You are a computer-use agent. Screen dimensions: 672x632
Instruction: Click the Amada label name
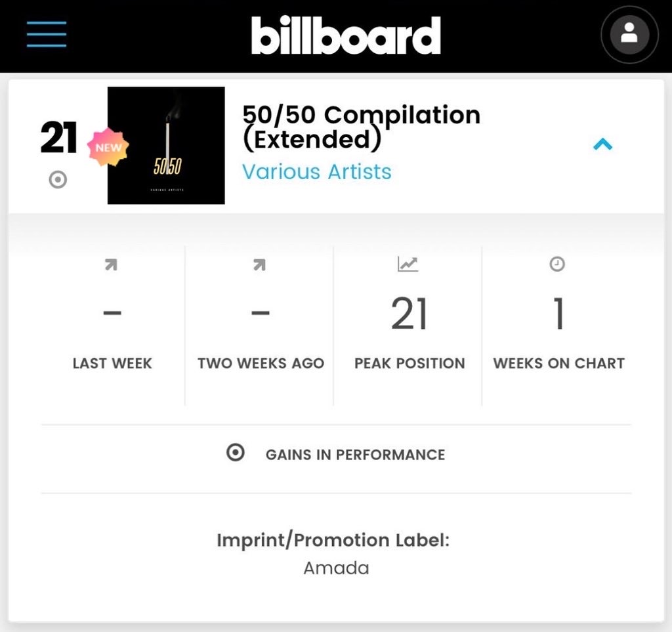pyautogui.click(x=337, y=568)
